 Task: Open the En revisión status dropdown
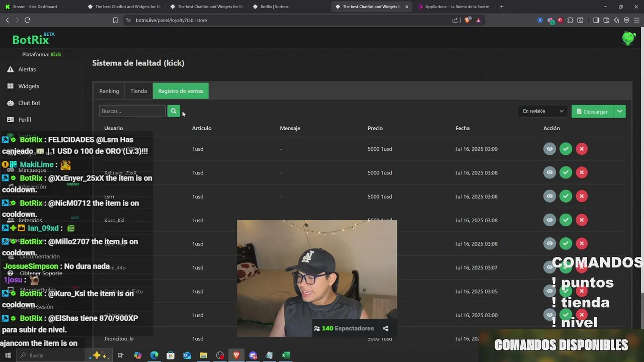point(543,111)
